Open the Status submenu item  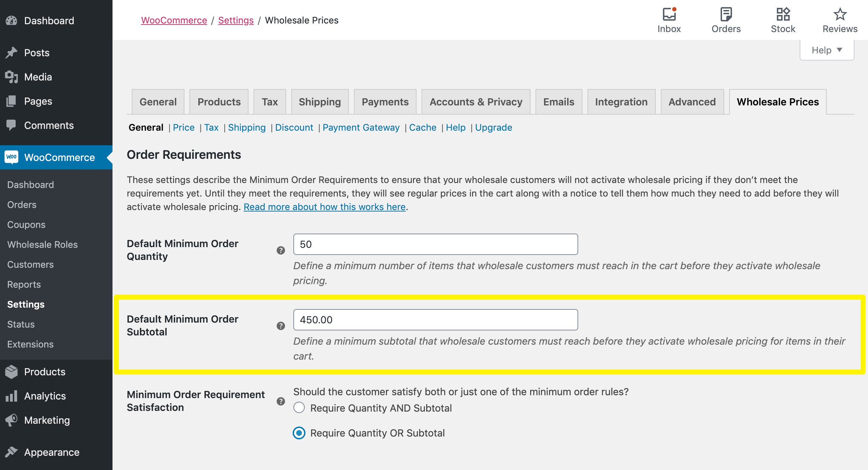(21, 324)
